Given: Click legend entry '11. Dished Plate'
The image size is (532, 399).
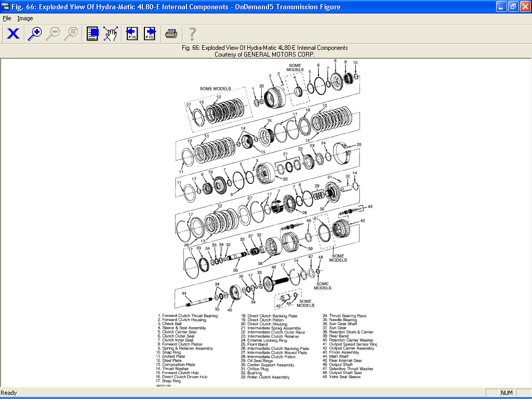Looking at the screenshot, I should coord(170,356).
